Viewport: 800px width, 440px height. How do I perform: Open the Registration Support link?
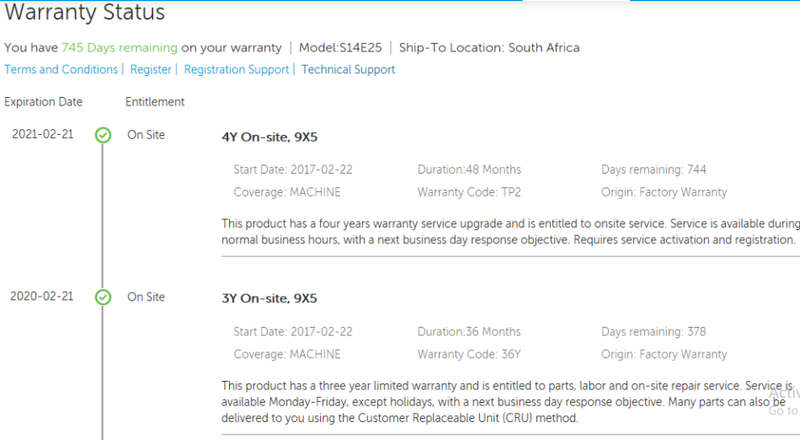[236, 69]
